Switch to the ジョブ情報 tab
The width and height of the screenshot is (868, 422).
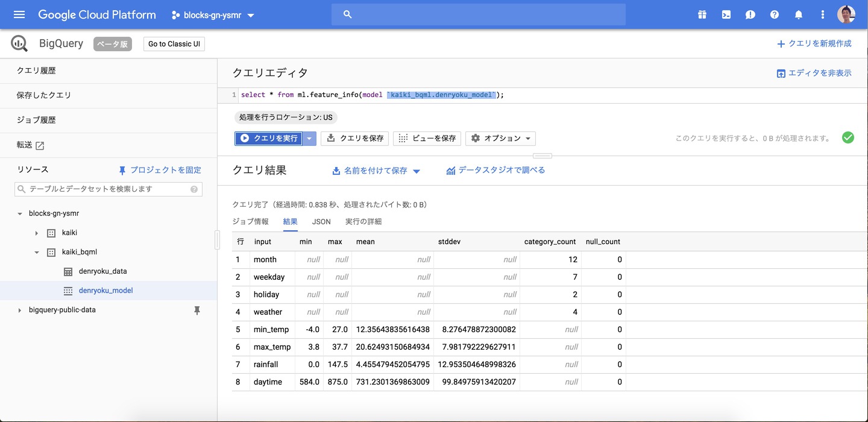point(251,222)
